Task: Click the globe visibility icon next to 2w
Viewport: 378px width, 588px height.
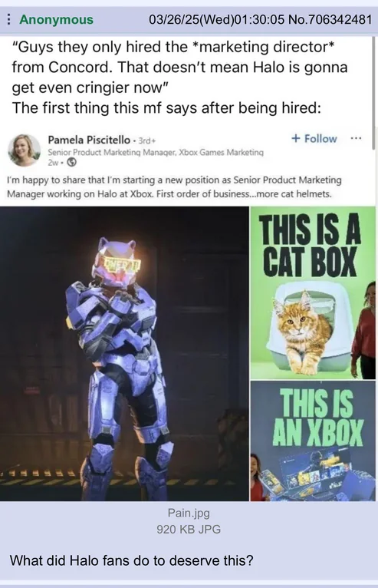Action: [72, 163]
